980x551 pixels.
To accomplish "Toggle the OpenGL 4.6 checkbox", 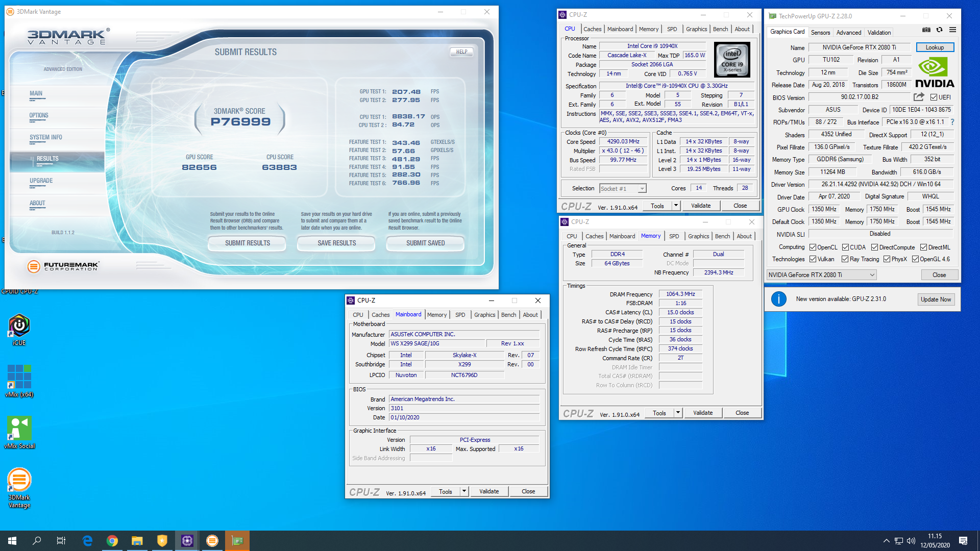I will [915, 259].
